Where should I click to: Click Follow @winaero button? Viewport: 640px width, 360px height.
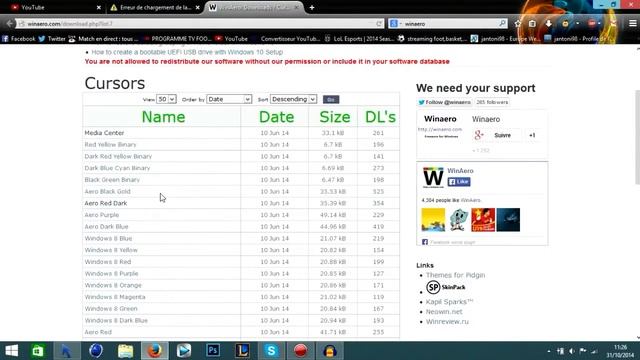tap(444, 102)
